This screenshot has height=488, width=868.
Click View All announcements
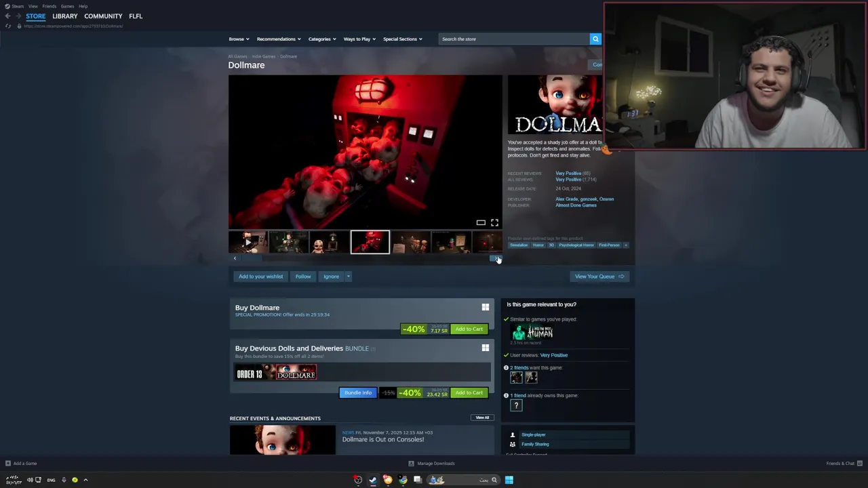coord(482,418)
